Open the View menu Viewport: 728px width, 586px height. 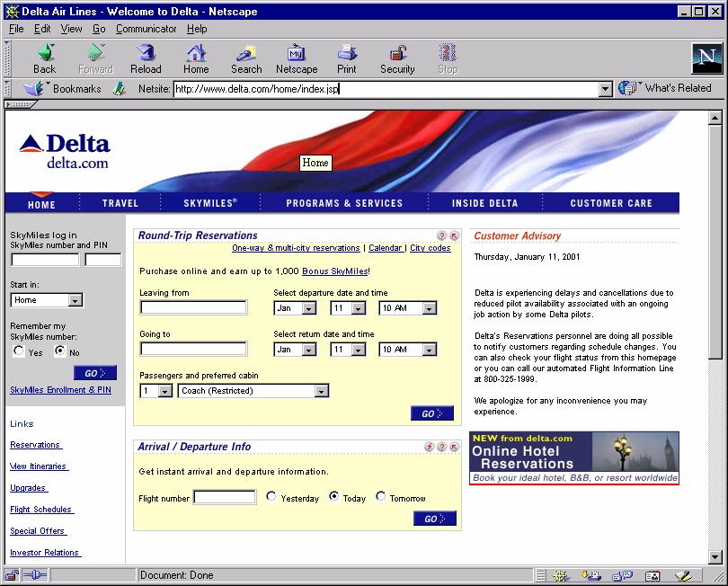coord(72,29)
